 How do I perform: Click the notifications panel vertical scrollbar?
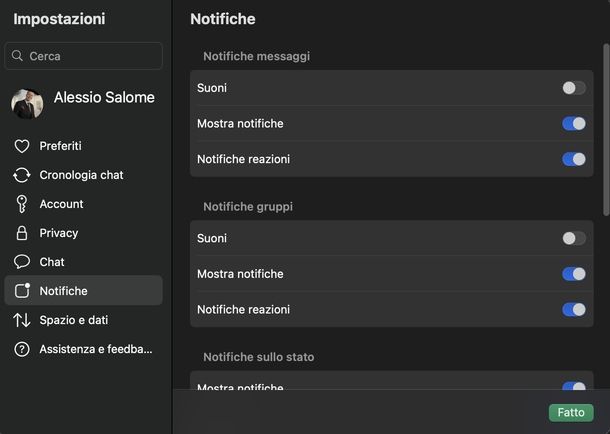click(x=606, y=130)
